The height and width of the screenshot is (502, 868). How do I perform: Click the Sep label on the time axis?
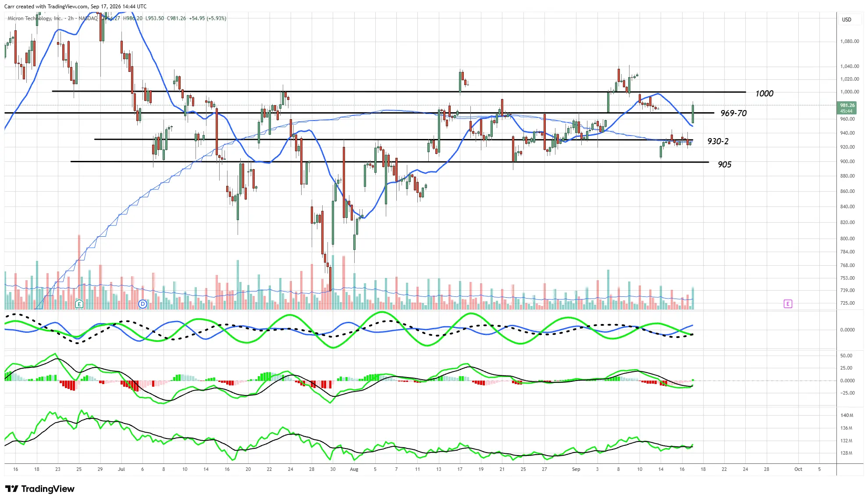click(576, 469)
